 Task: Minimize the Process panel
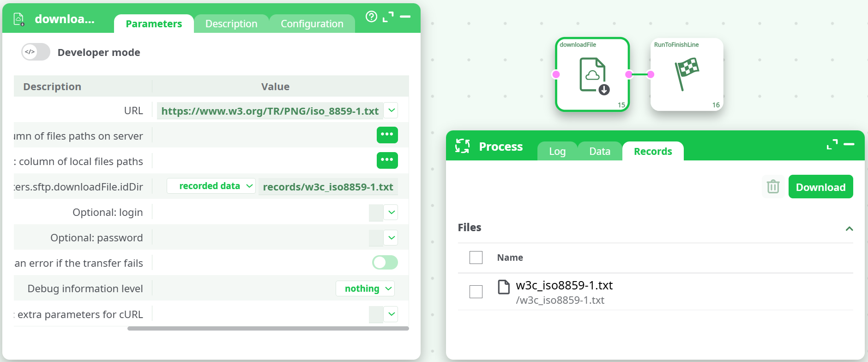click(849, 144)
